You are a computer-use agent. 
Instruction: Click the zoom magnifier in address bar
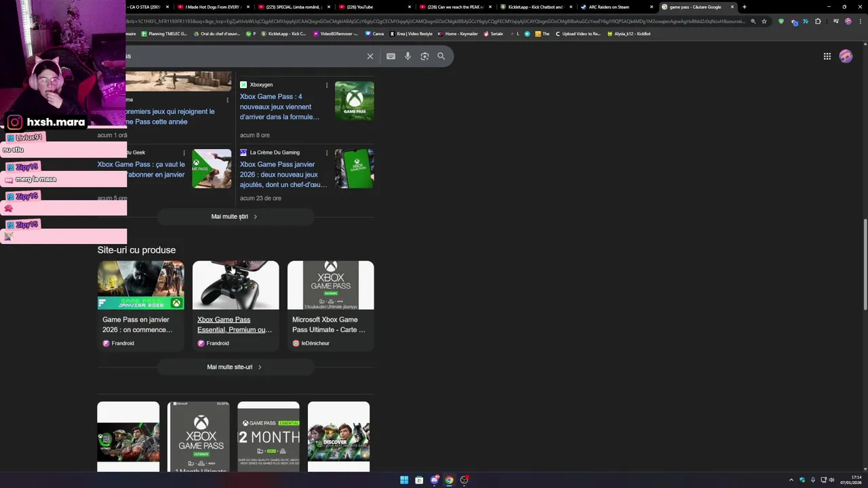pos(753,21)
